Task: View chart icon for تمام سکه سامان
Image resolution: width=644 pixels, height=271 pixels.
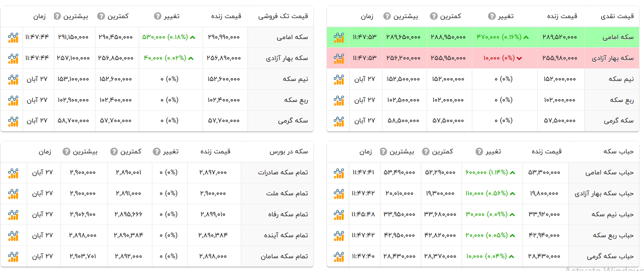Action: [x=13, y=257]
